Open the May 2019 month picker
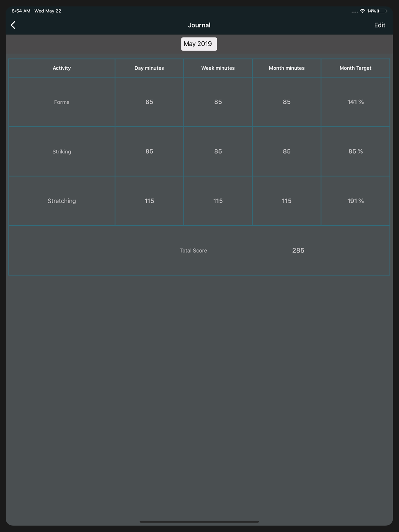The image size is (399, 532). point(199,44)
